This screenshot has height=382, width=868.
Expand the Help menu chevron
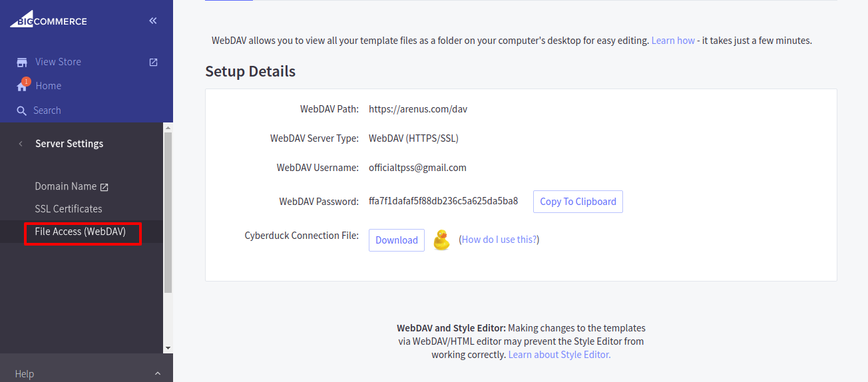click(x=158, y=374)
